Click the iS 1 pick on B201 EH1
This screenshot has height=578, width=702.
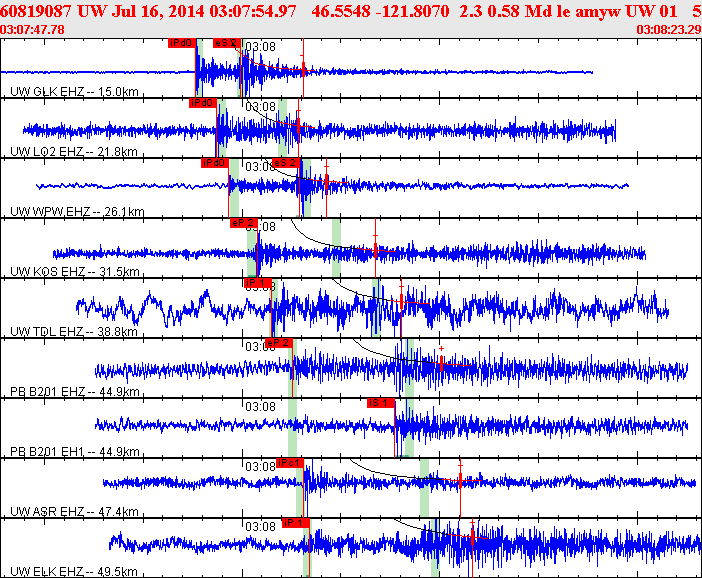[381, 403]
